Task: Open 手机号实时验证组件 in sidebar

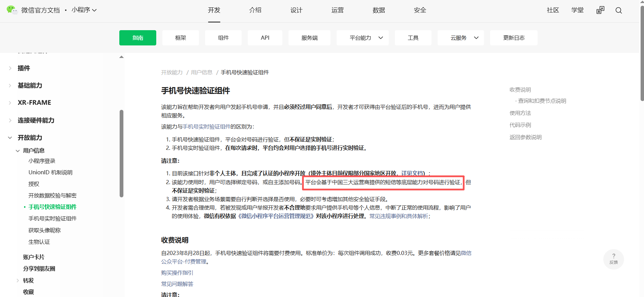Action: click(53, 219)
